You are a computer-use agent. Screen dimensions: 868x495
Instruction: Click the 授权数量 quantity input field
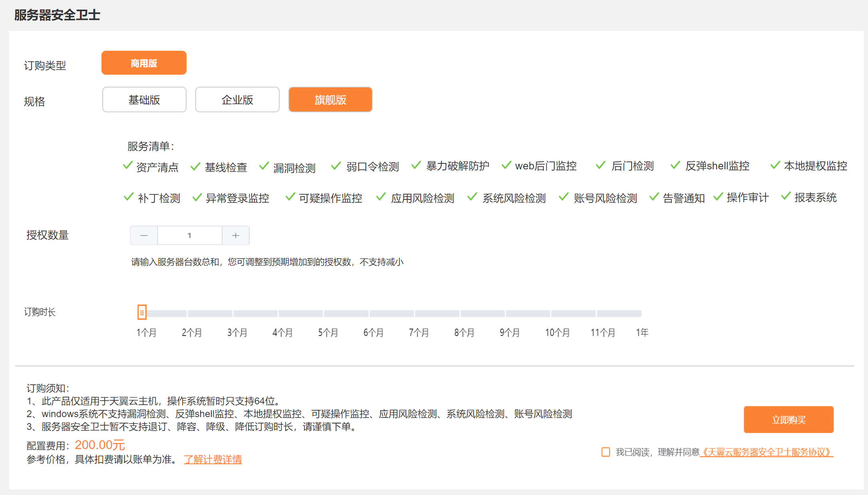coord(190,235)
